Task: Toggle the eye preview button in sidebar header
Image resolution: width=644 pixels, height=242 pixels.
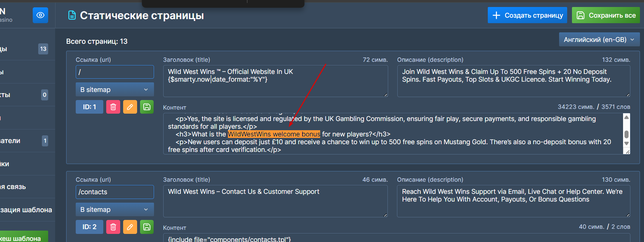Action: (40, 15)
